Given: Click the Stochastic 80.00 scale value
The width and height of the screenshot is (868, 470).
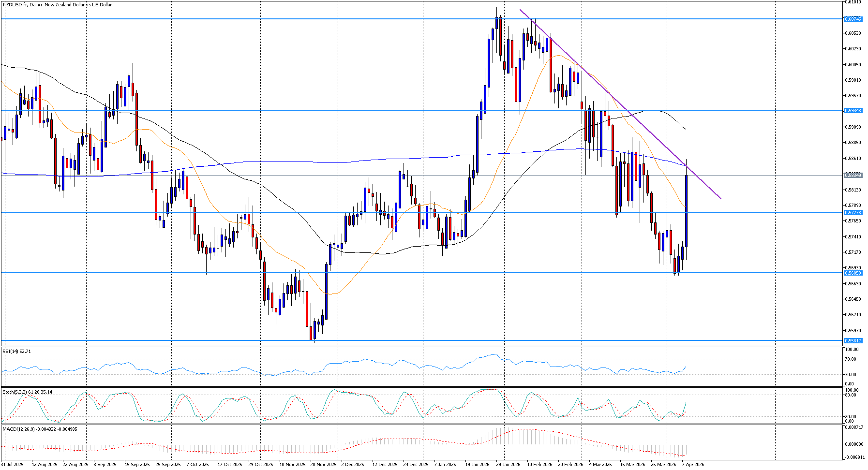Looking at the screenshot, I should [x=852, y=395].
